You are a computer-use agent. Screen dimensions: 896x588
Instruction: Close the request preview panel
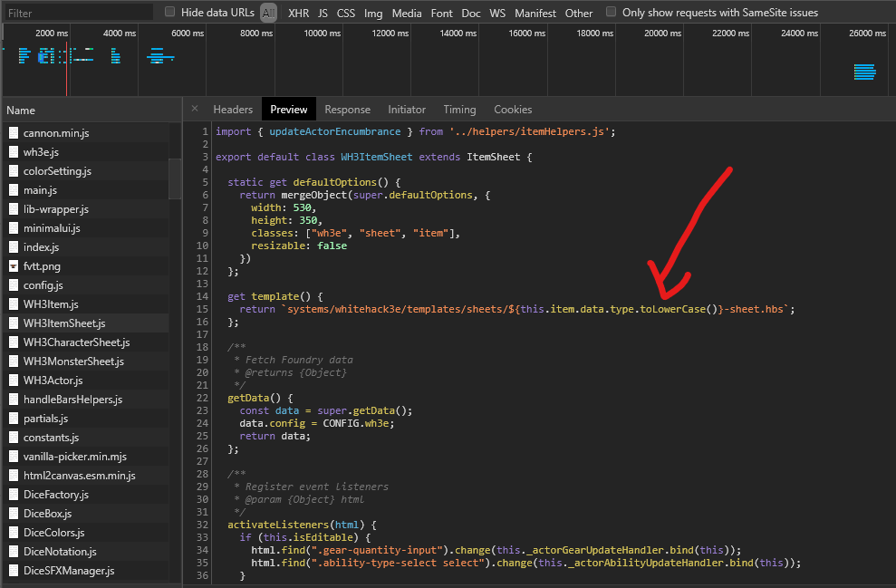click(x=195, y=110)
